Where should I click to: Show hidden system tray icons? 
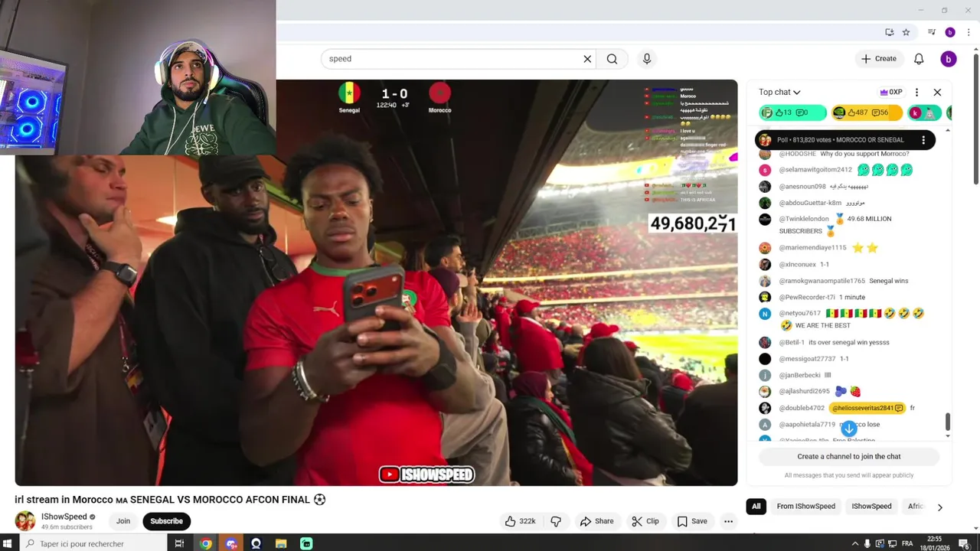(x=854, y=543)
